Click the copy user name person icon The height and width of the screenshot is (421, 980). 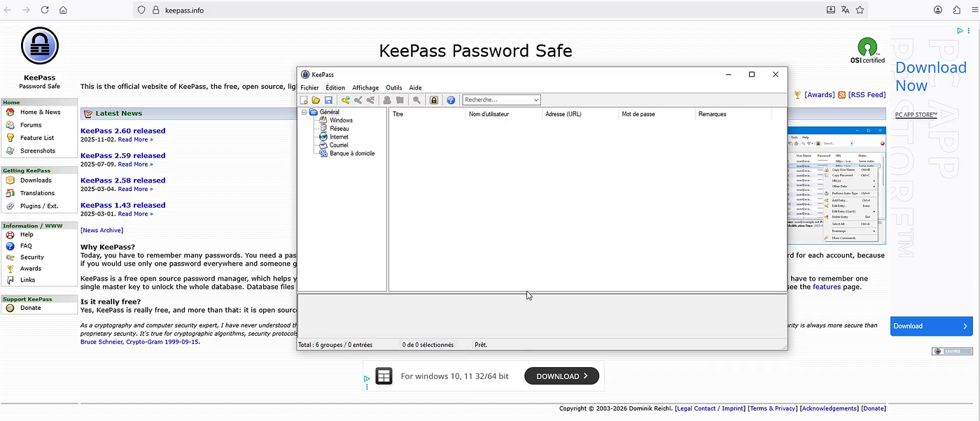pyautogui.click(x=387, y=100)
